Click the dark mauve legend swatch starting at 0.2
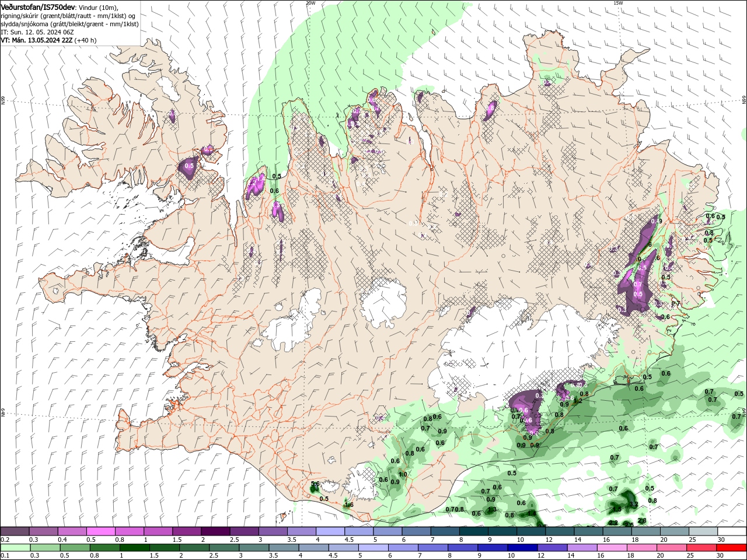 (x=15, y=531)
